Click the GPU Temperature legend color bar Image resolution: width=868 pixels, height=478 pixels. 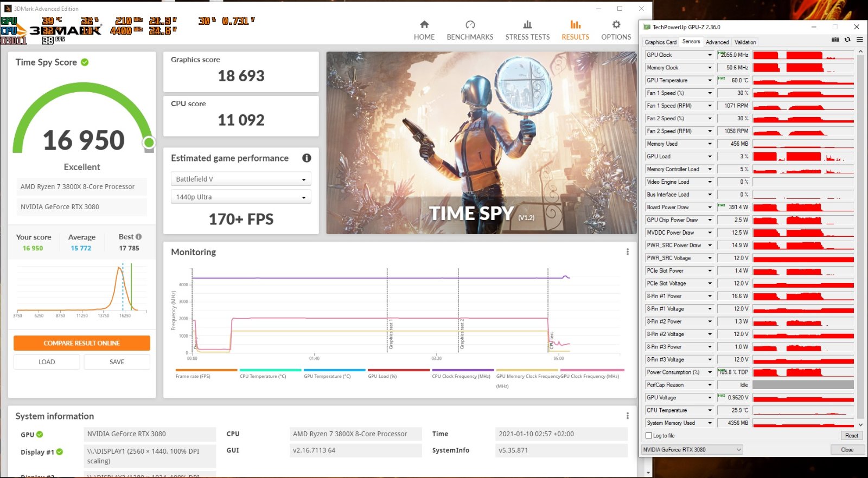(335, 370)
